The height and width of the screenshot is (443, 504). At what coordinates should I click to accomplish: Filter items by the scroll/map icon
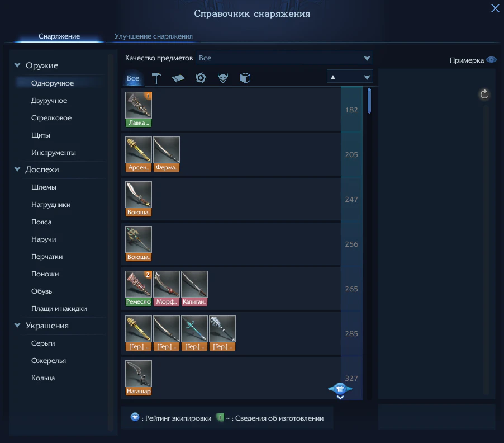coord(178,78)
